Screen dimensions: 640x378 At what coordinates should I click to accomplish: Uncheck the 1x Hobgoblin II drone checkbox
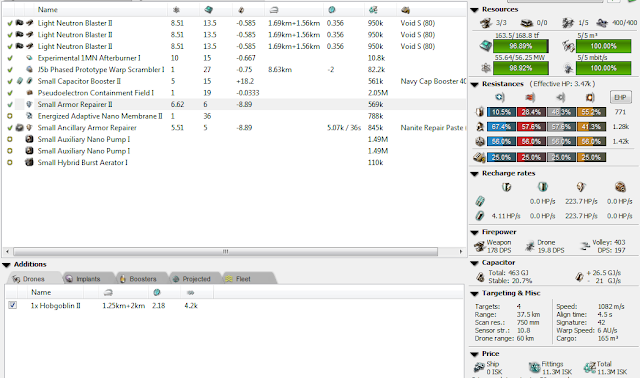point(13,305)
